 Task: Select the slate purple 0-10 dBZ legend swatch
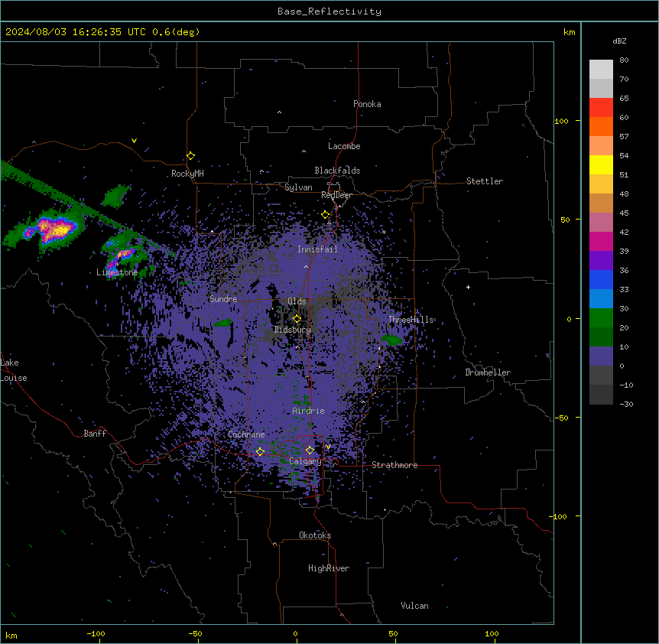click(x=601, y=356)
